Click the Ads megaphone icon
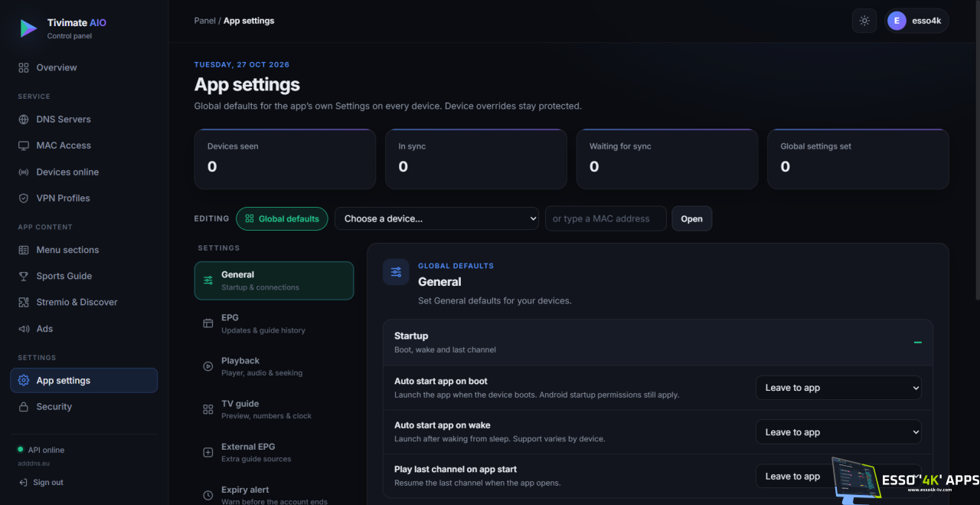Image resolution: width=980 pixels, height=505 pixels. coord(24,329)
